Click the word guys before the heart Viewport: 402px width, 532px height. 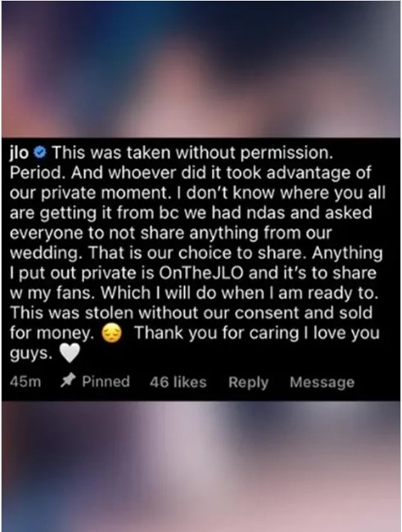[x=31, y=354]
